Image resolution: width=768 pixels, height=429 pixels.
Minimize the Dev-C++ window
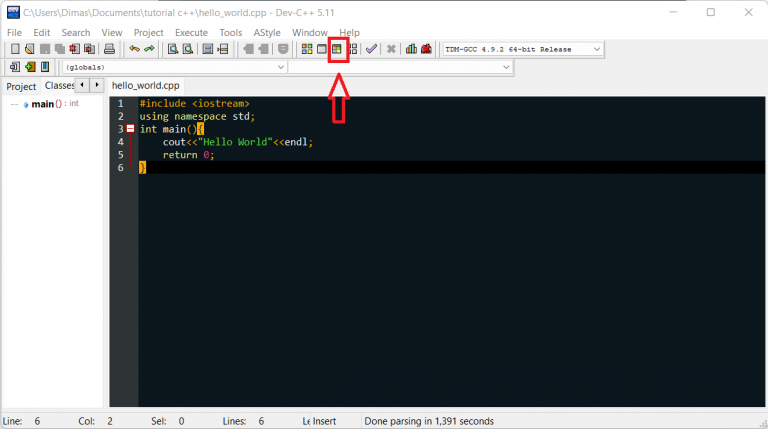coord(673,12)
